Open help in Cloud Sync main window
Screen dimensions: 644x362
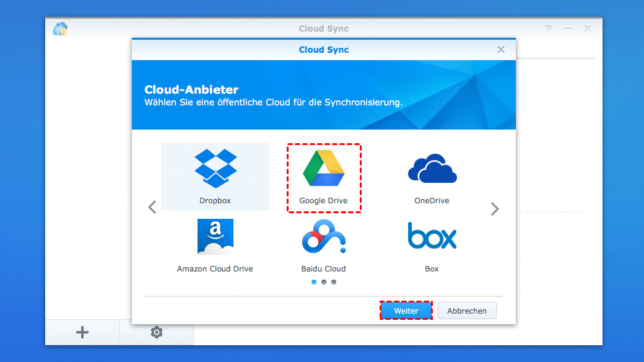pyautogui.click(x=548, y=29)
